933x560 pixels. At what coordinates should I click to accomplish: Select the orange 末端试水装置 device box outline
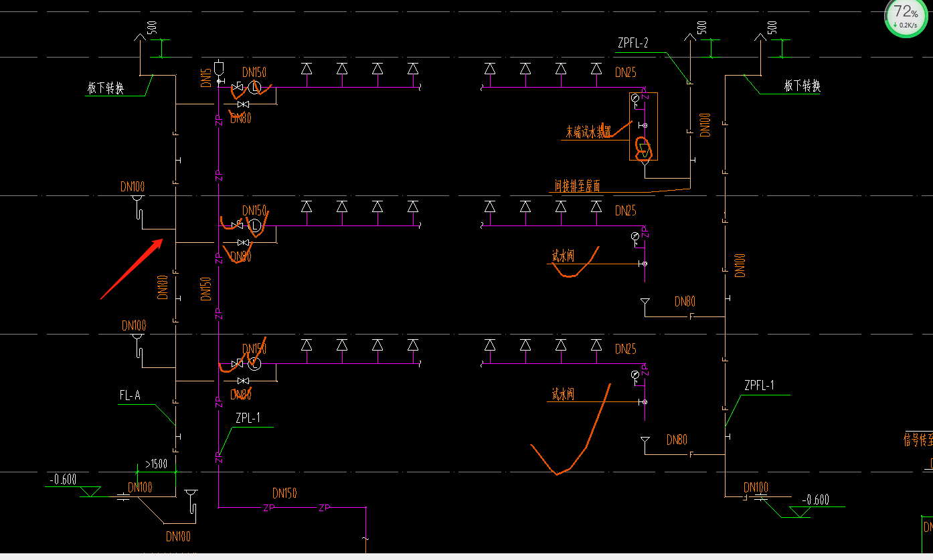(x=643, y=126)
